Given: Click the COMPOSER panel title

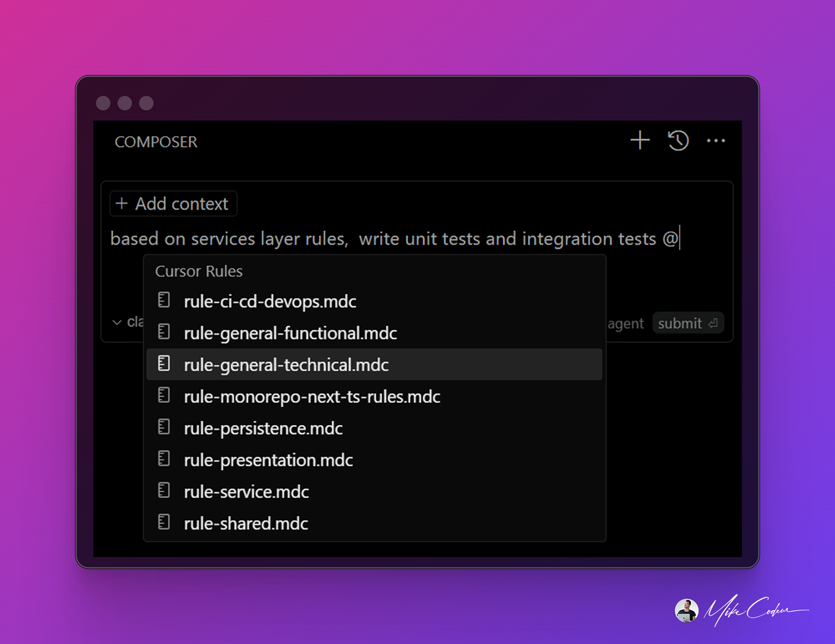Looking at the screenshot, I should coord(156,142).
